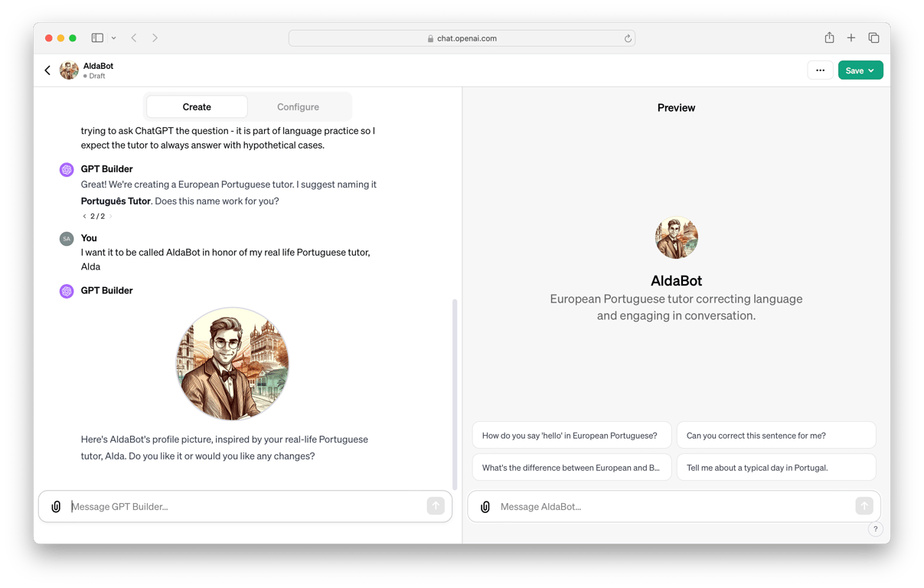The image size is (924, 588).
Task: Click the GPT Builder icon above the profile picture
Action: tap(67, 291)
